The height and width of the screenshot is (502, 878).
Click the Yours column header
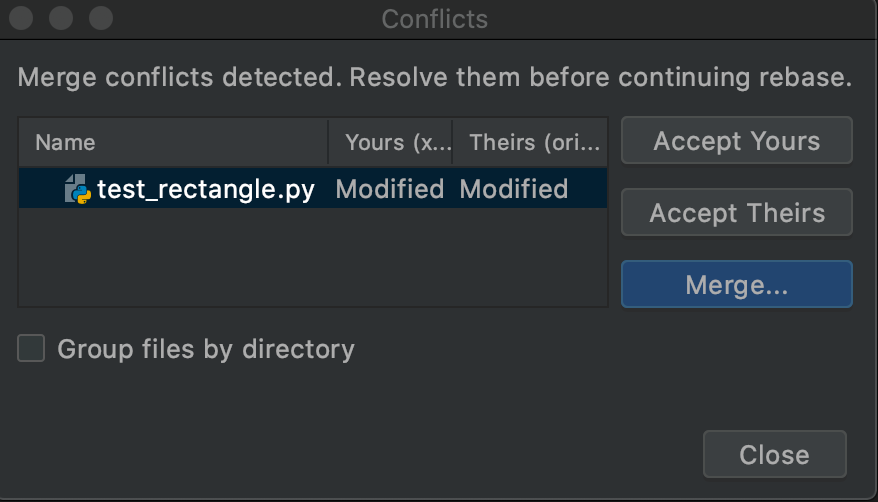(x=390, y=142)
